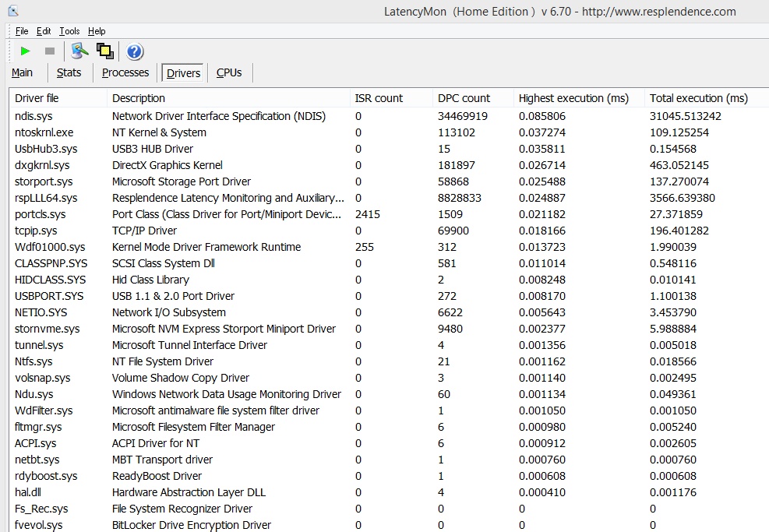The width and height of the screenshot is (769, 532).
Task: Select the hal.dll driver row
Action: 389,491
